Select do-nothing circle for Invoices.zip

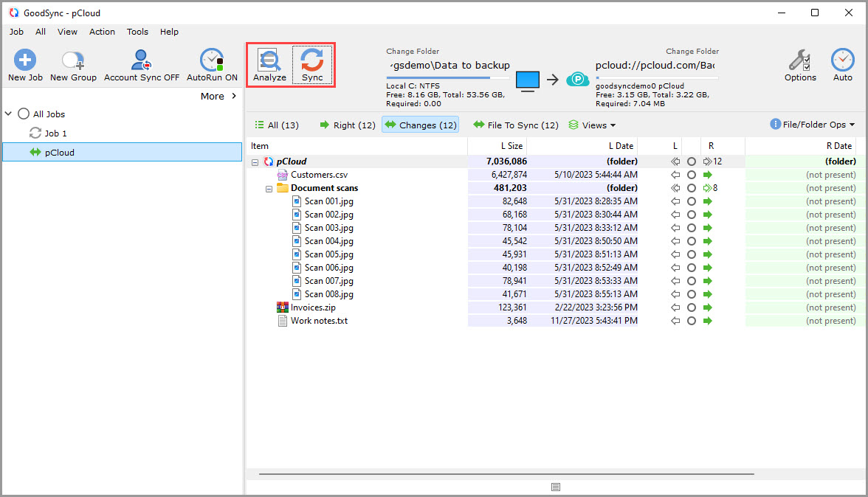[692, 307]
